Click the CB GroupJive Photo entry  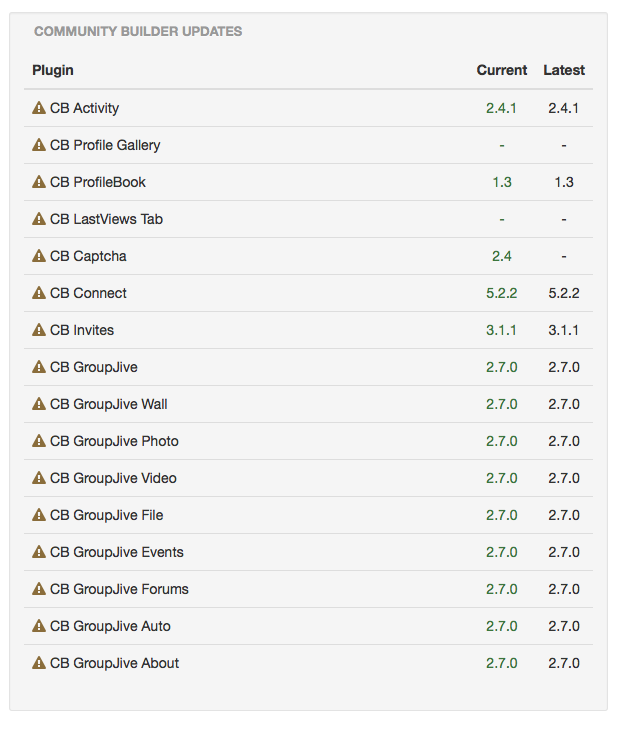point(114,441)
